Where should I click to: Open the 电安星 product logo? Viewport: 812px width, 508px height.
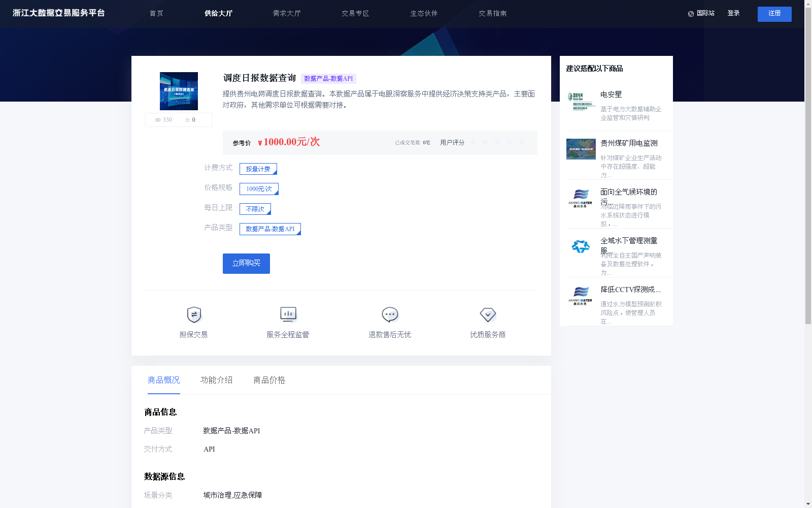pyautogui.click(x=581, y=101)
